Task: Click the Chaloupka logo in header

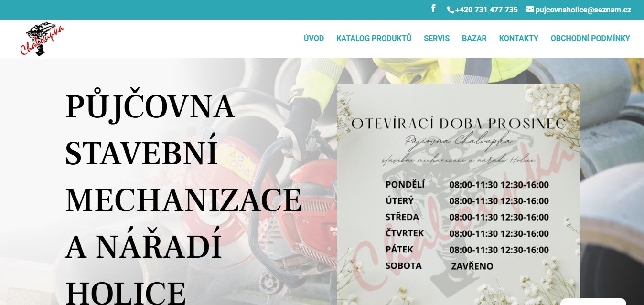Action: click(42, 39)
